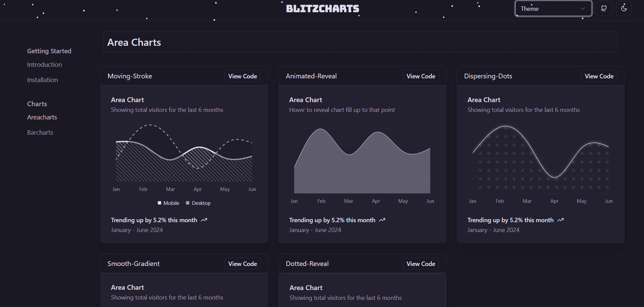View Code for the Animated-Reveal chart

click(421, 76)
